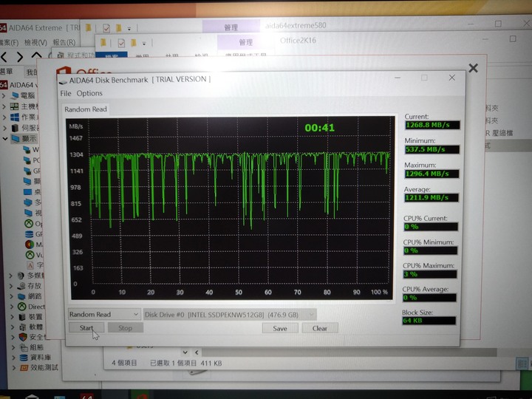532x399 pixels.
Task: Click the Mantle 'M' tree icon
Action: click(30, 245)
